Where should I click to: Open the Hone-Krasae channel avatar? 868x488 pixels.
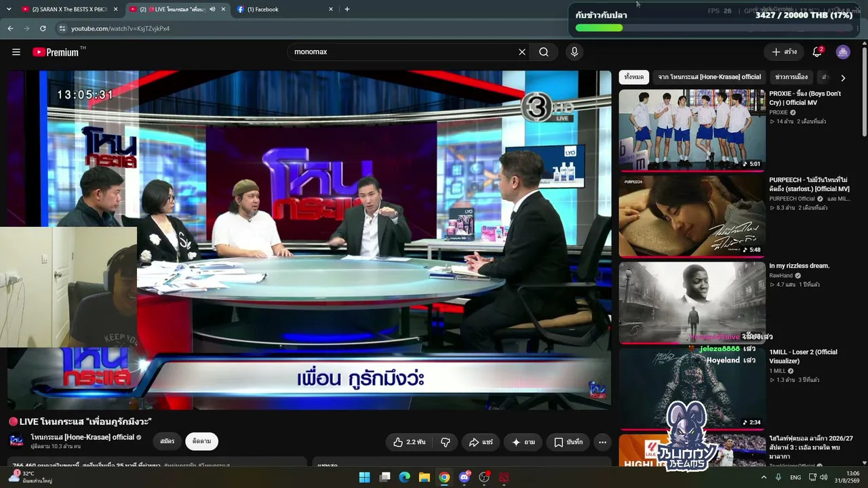17,441
